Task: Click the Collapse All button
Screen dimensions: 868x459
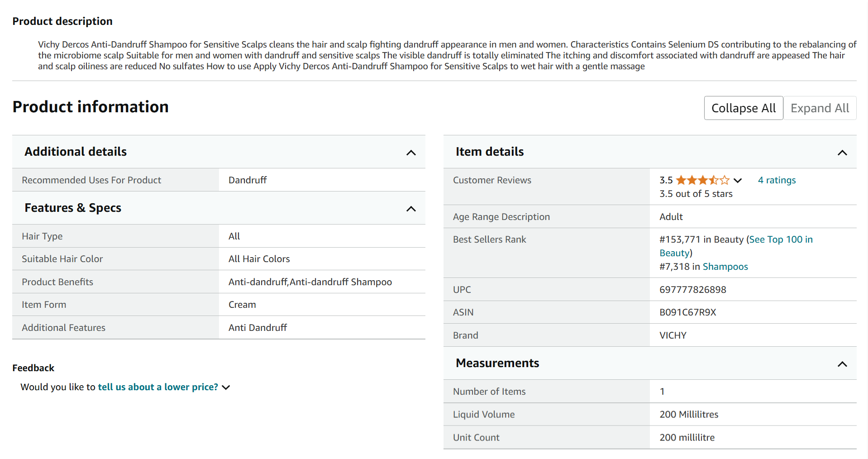Action: tap(743, 108)
